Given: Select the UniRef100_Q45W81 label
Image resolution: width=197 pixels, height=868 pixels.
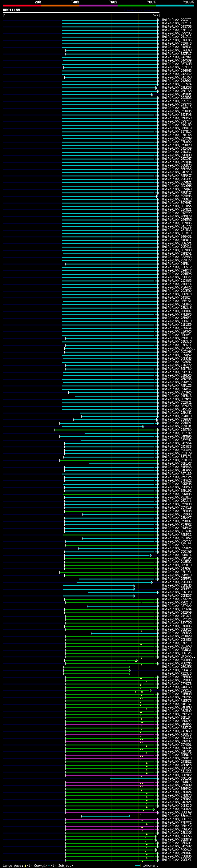Looking at the screenshot, I should tap(177, 94).
